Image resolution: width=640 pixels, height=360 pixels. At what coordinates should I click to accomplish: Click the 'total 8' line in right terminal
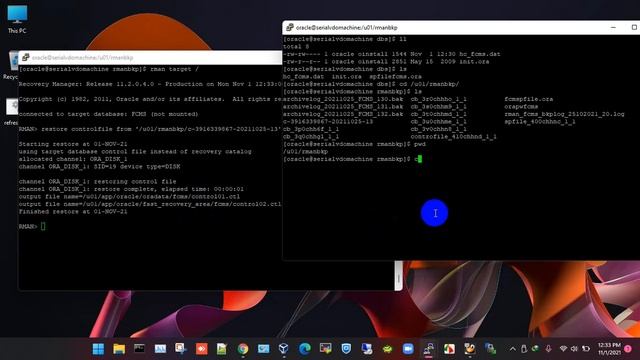[x=296, y=47]
